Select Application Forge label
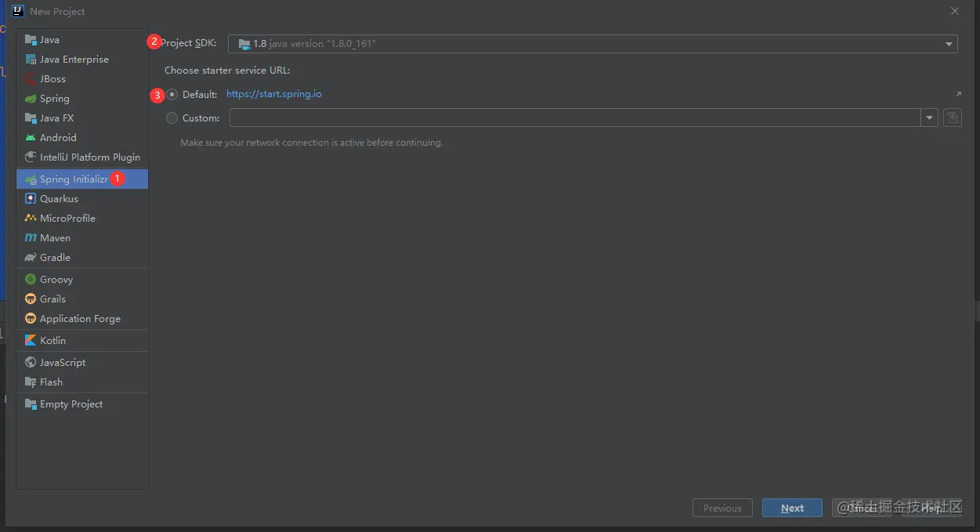 (80, 319)
